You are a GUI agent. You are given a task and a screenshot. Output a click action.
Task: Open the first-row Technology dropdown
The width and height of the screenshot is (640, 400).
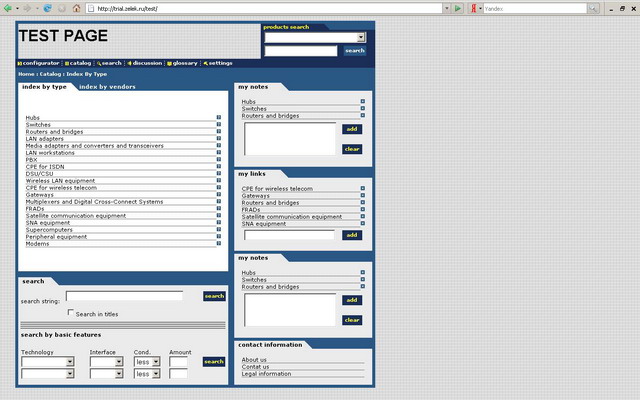(x=70, y=362)
